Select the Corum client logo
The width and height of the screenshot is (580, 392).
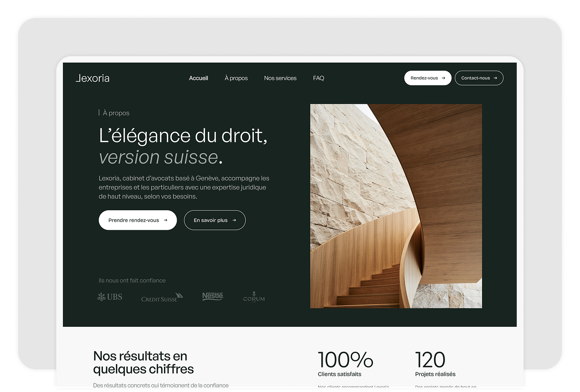[x=254, y=297]
